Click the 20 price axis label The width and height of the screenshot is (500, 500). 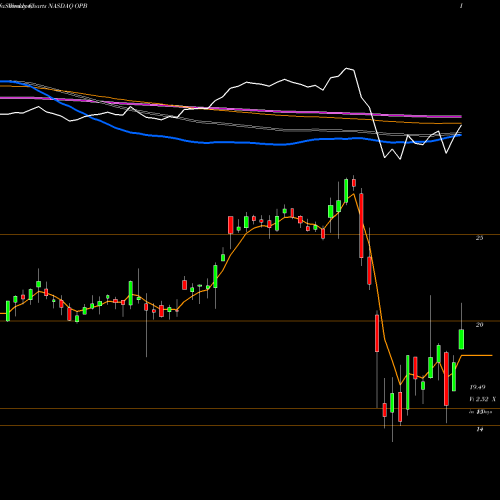coord(479,324)
